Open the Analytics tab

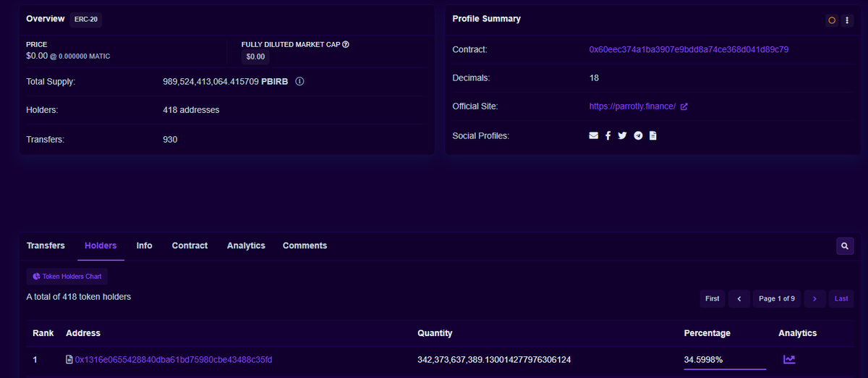coord(246,245)
